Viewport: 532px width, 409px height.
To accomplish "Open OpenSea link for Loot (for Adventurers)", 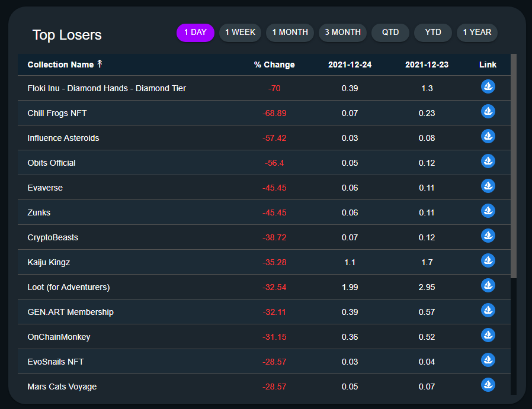I will point(488,285).
